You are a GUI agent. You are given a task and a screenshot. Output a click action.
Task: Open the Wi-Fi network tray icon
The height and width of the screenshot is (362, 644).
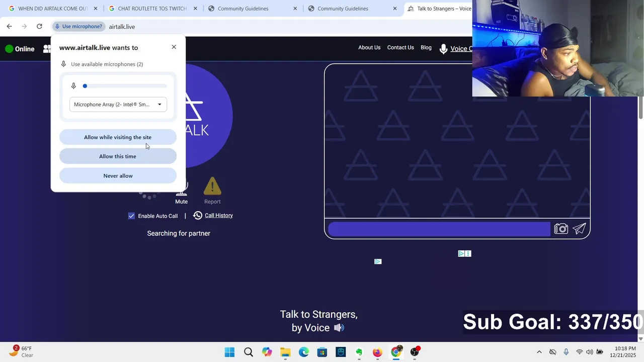click(580, 352)
